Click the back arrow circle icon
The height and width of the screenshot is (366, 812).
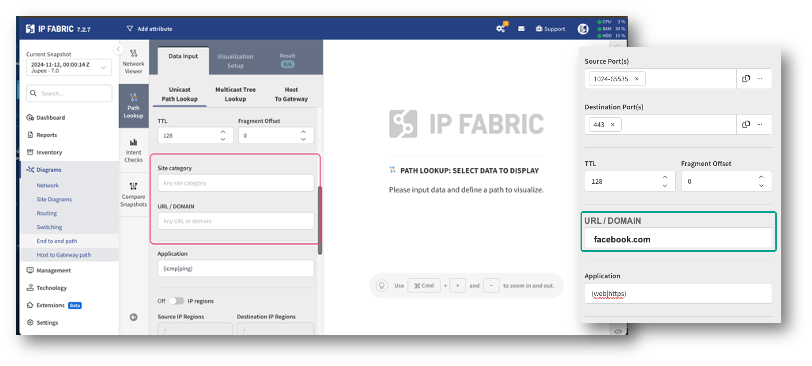(x=134, y=317)
